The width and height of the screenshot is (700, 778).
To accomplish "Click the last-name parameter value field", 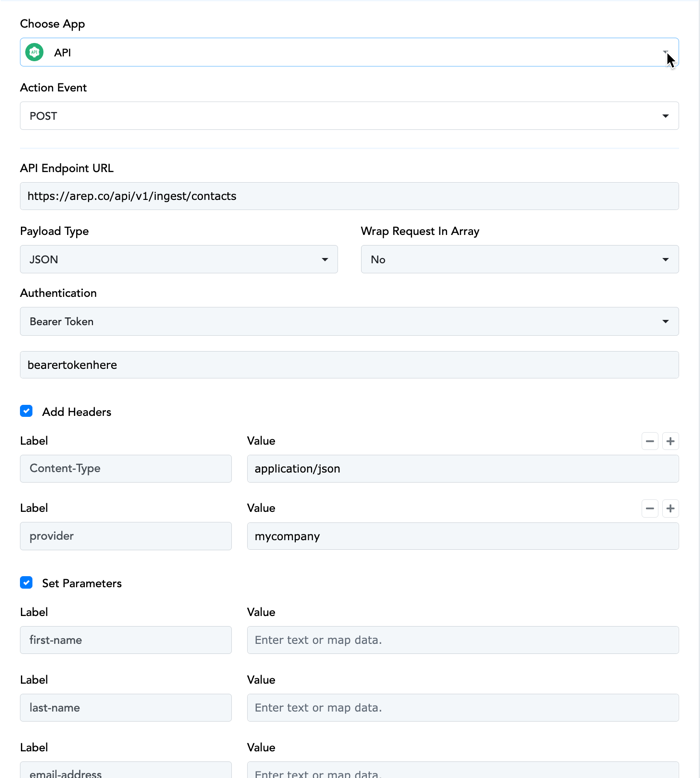I will (463, 708).
